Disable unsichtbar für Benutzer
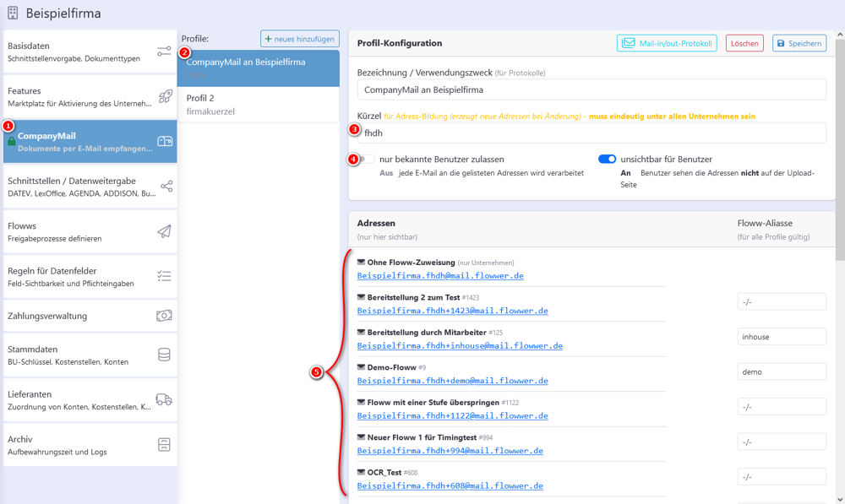 coord(606,157)
